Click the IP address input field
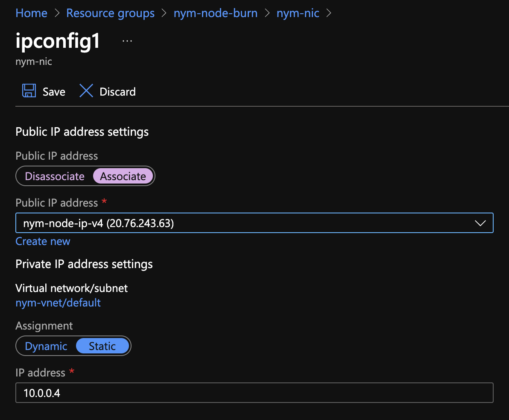 254,393
